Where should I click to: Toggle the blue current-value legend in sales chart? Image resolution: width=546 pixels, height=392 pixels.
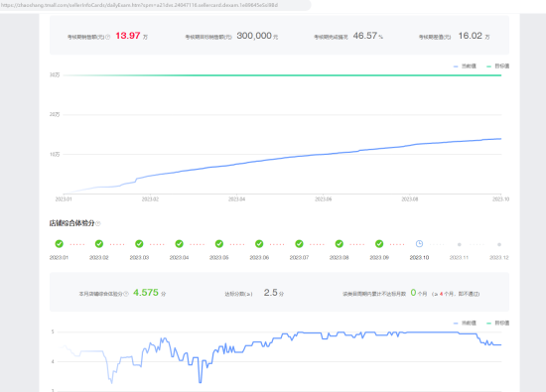coord(465,66)
